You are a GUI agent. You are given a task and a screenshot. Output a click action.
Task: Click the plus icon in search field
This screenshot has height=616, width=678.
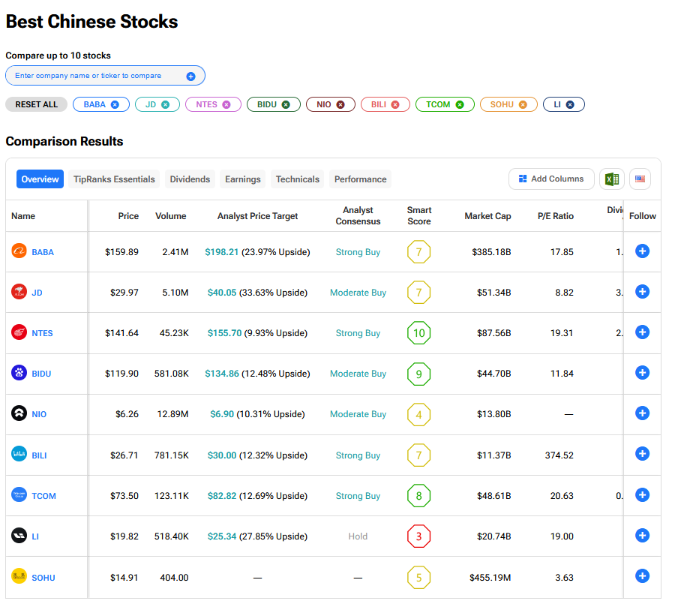(190, 77)
